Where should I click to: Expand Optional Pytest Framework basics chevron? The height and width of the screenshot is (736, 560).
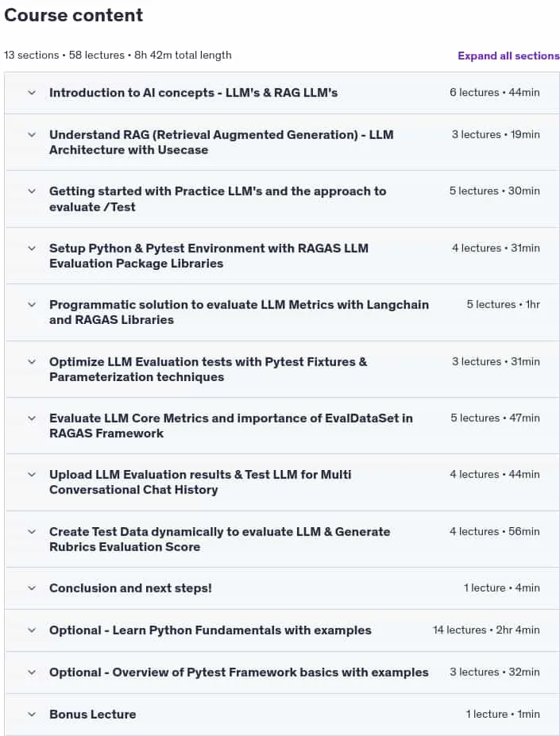point(32,672)
